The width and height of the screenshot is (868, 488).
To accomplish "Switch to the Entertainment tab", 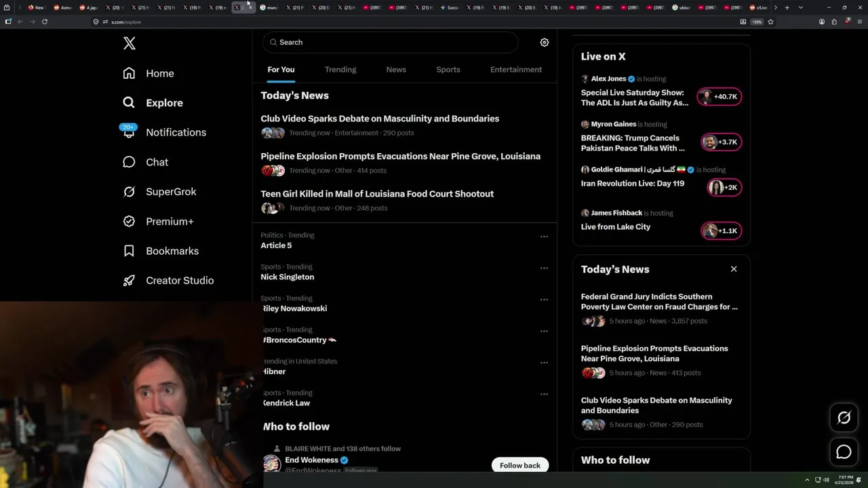I will 516,70.
